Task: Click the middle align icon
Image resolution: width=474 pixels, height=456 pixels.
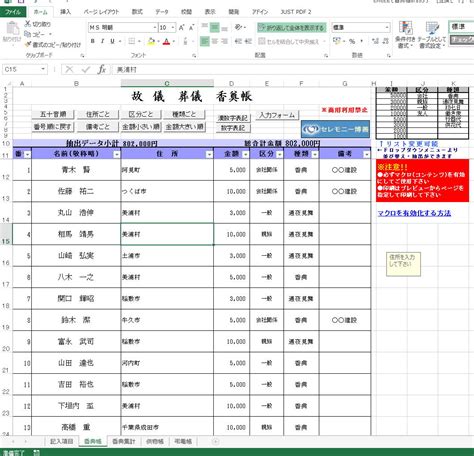Action: coord(215,27)
